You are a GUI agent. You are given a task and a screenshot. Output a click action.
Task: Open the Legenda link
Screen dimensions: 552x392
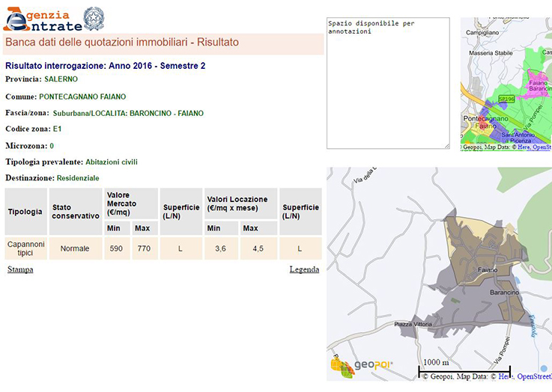click(x=304, y=269)
